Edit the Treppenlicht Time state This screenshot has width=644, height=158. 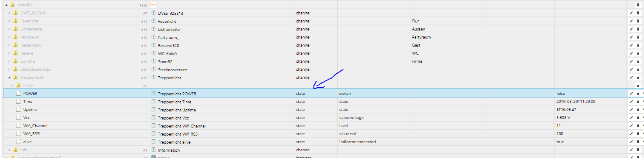[631, 102]
